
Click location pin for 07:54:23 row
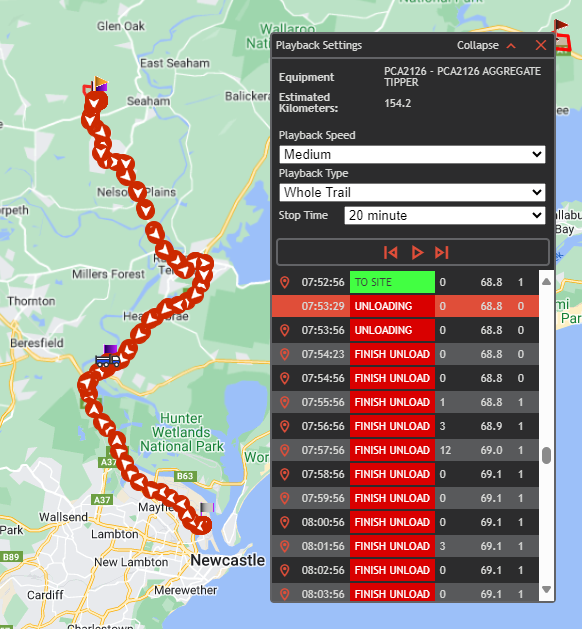click(x=284, y=355)
